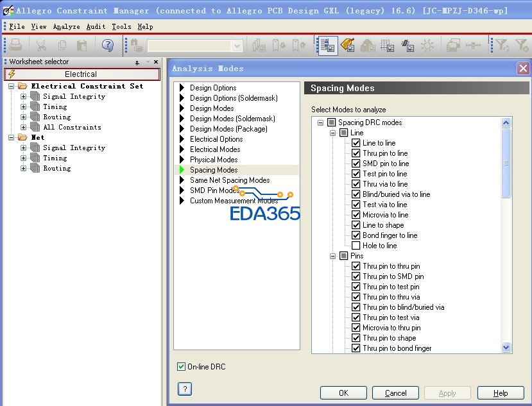Collapse the Net folder in worksheet selector
The height and width of the screenshot is (406, 532).
[11, 137]
